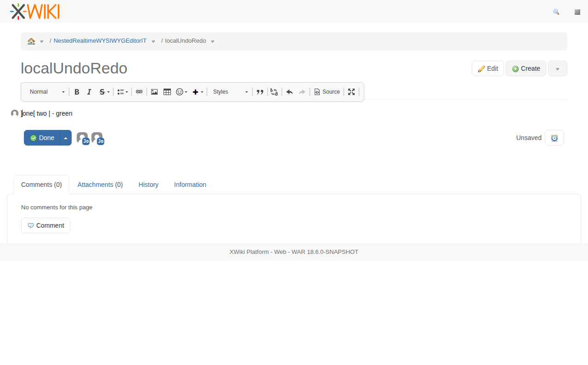
Task: Click the Done button
Action: click(x=42, y=138)
